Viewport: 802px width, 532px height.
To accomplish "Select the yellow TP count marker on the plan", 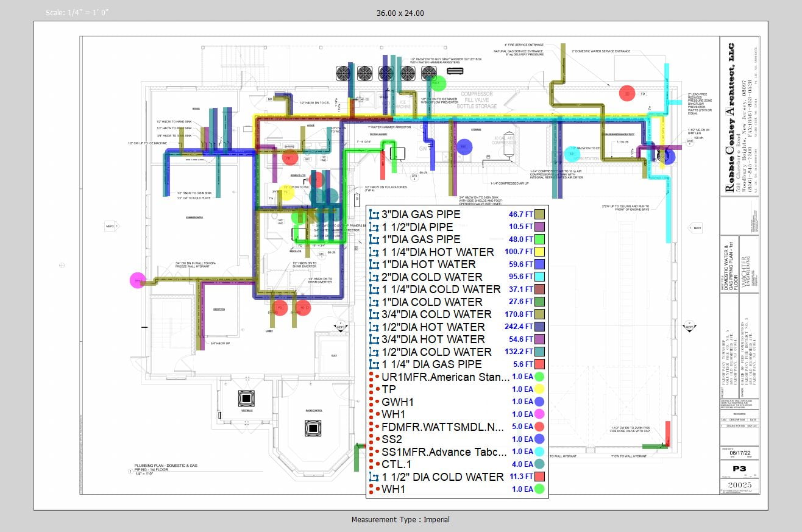I will [x=287, y=193].
